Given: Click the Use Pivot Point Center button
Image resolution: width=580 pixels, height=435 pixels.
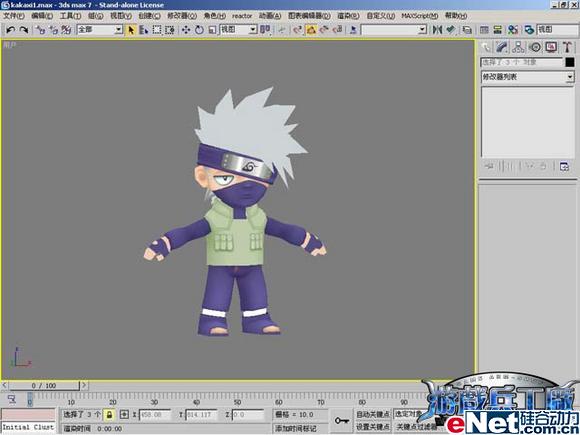Looking at the screenshot, I should 265,30.
